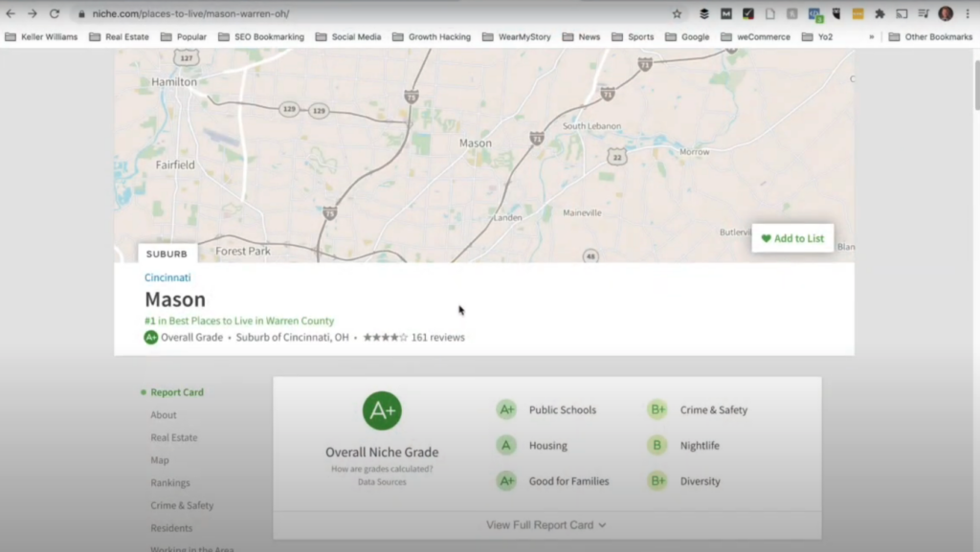Click the Public Schools grade label
980x552 pixels.
tap(563, 409)
